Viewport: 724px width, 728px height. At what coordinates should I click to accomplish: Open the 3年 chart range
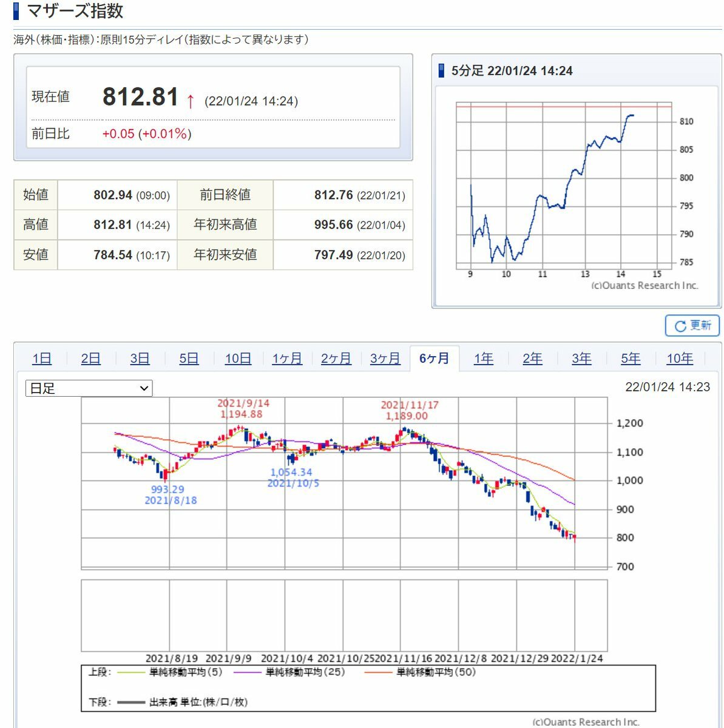581,359
